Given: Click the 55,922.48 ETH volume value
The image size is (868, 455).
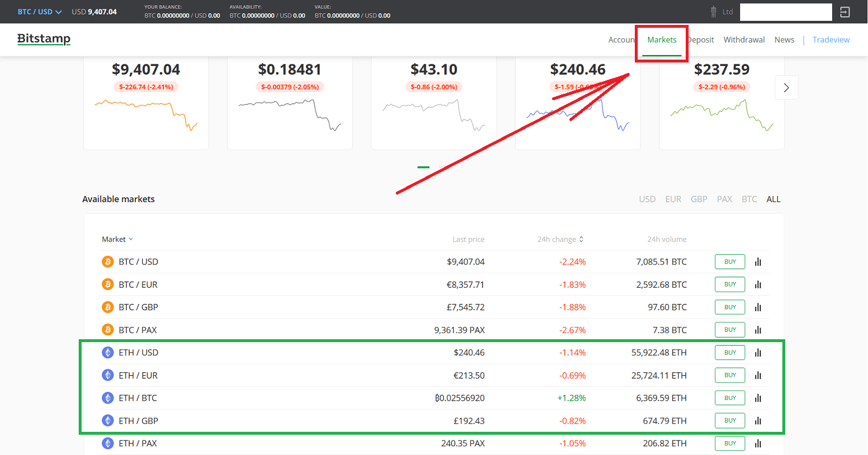Looking at the screenshot, I should click(659, 353).
